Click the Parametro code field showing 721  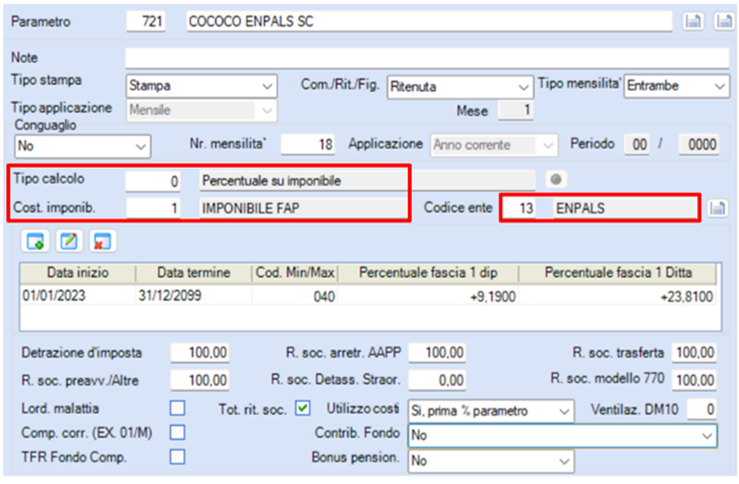[x=146, y=22]
